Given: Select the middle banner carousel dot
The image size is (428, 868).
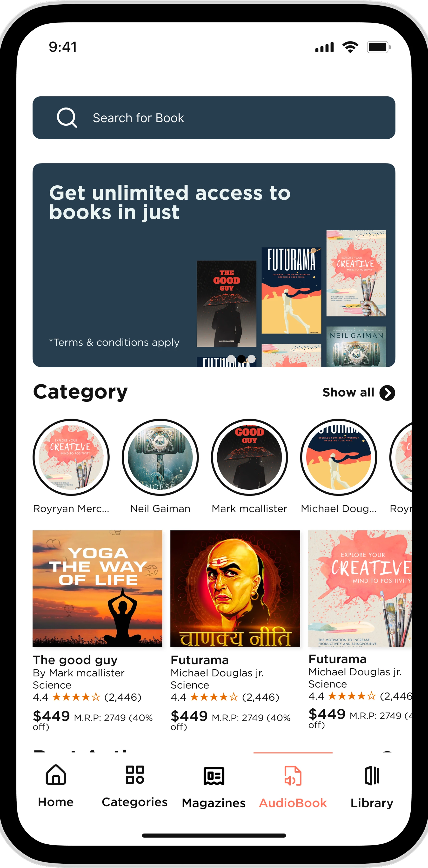Looking at the screenshot, I should (241, 359).
